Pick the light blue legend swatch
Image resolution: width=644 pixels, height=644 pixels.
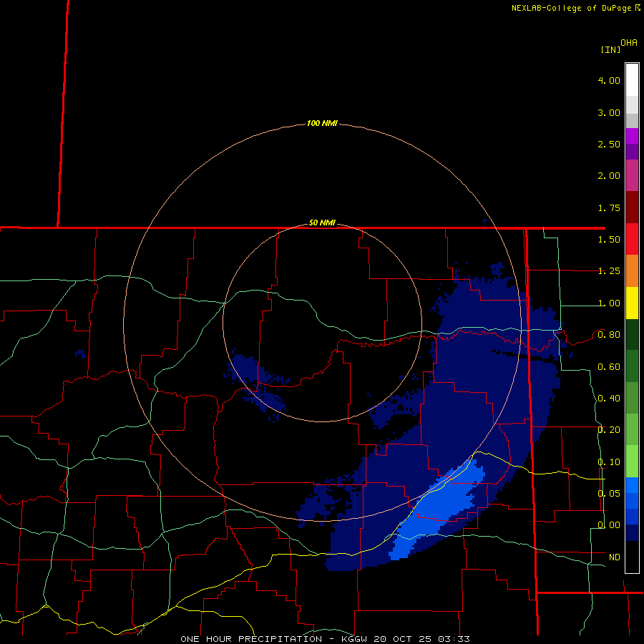point(632,485)
